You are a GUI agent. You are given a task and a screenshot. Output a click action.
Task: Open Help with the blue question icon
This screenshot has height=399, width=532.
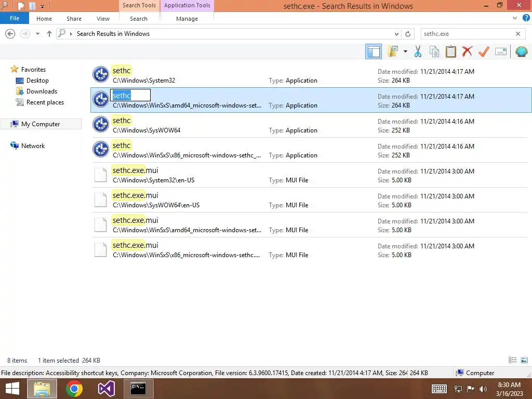coord(526,18)
